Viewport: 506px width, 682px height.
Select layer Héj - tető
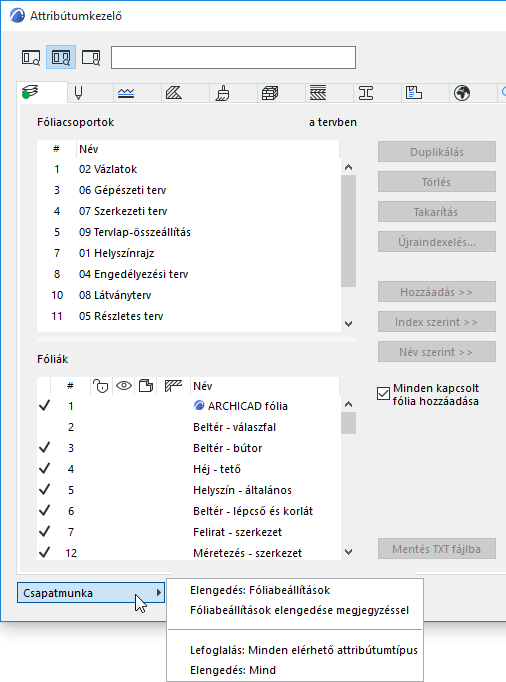tap(188, 469)
